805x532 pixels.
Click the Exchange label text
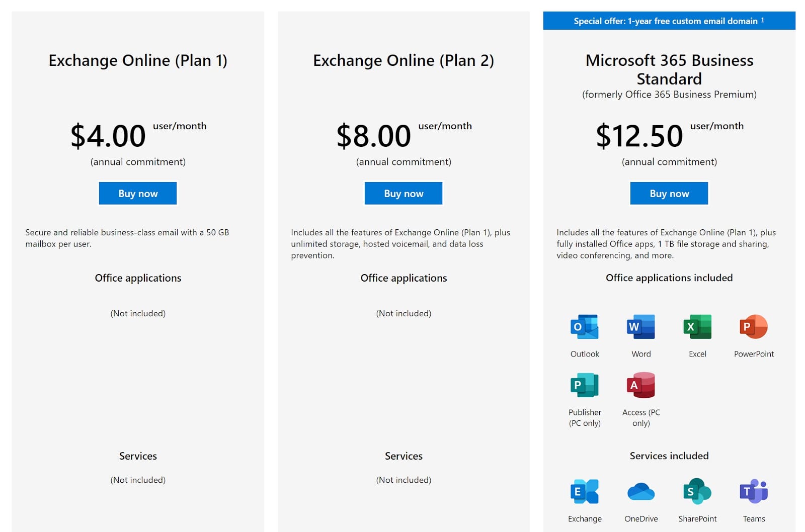(585, 519)
